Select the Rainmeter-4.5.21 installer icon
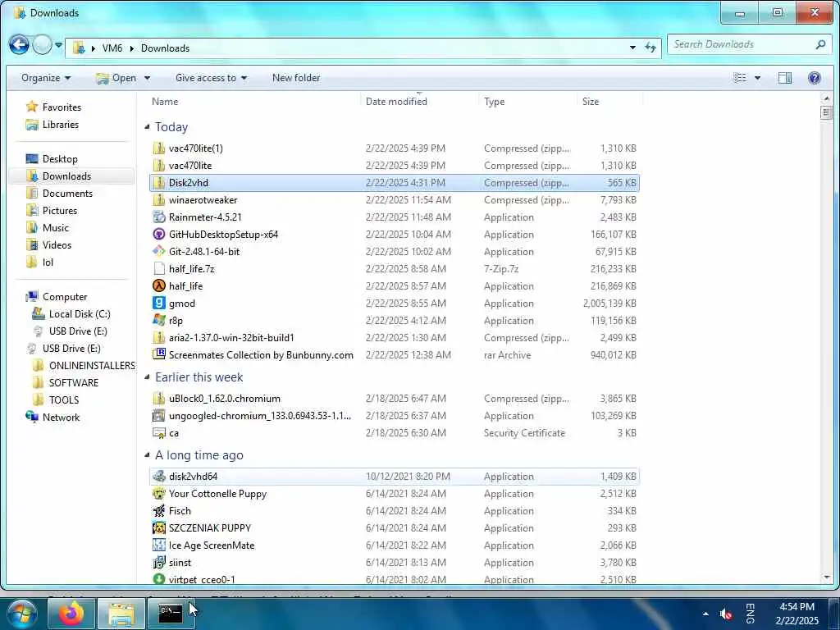The height and width of the screenshot is (630, 840). coord(158,217)
